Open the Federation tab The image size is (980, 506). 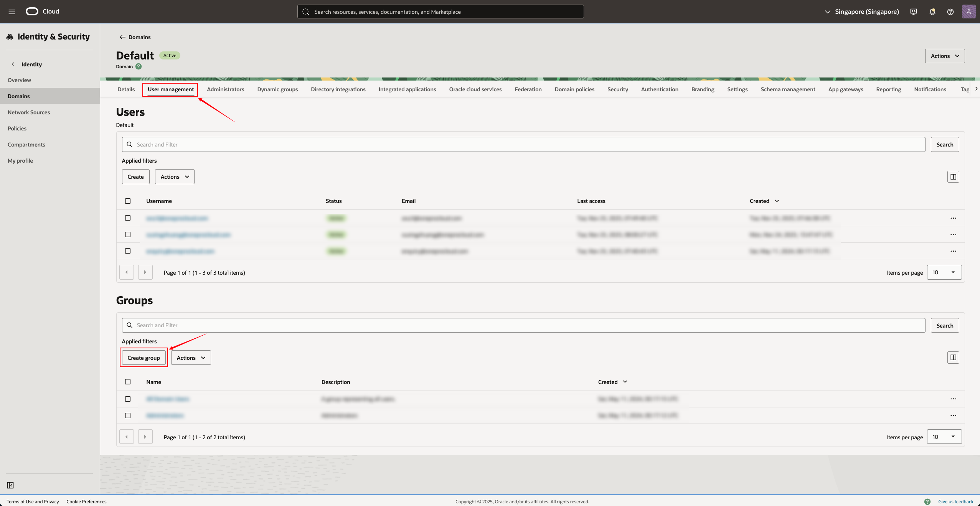pos(528,89)
